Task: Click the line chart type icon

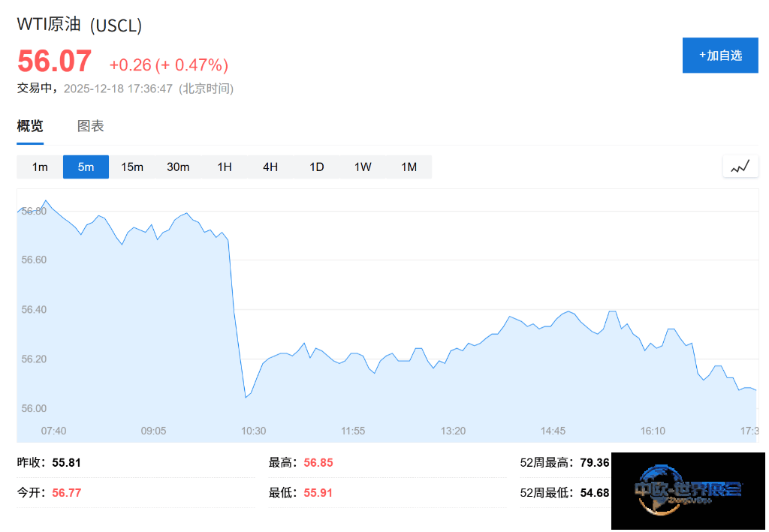Action: point(740,167)
